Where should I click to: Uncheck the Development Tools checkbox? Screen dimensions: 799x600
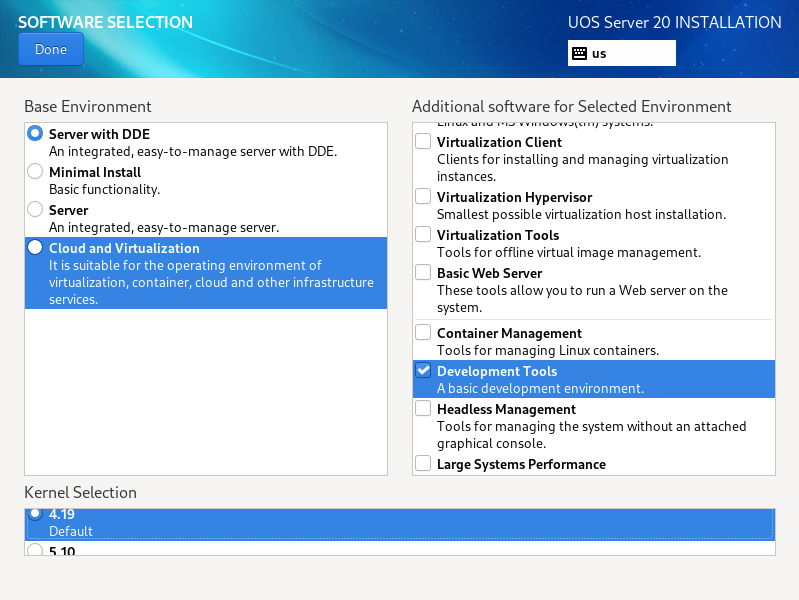coord(423,371)
